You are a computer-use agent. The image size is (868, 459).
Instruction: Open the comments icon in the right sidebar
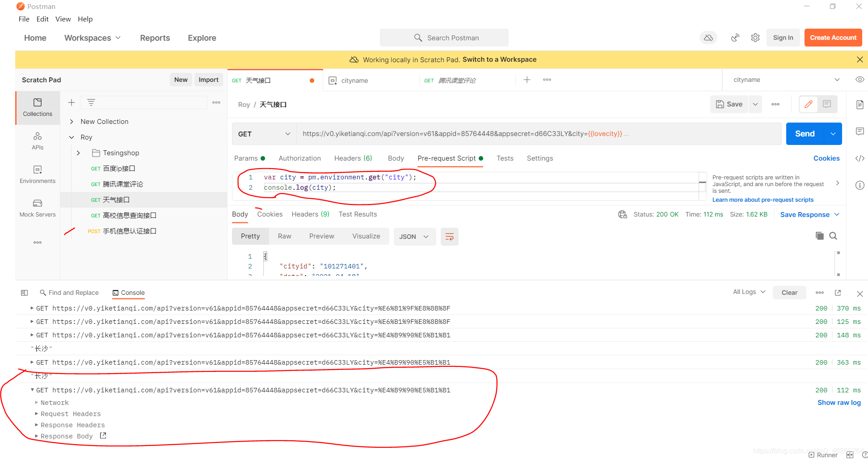pos(860,132)
